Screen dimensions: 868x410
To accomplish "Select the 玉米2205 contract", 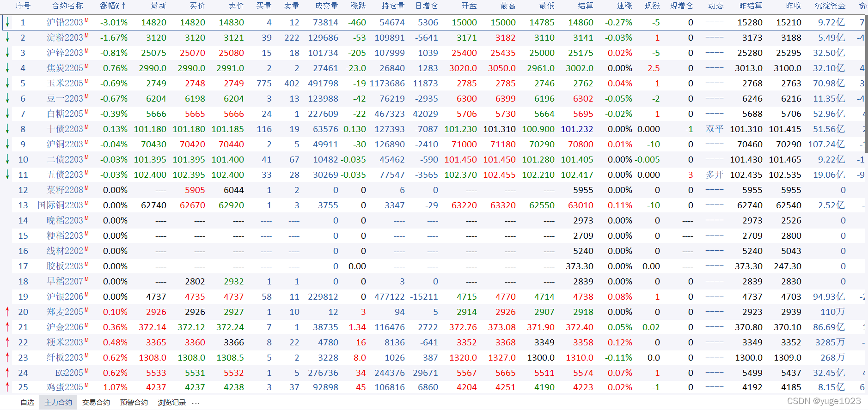I will [x=65, y=83].
